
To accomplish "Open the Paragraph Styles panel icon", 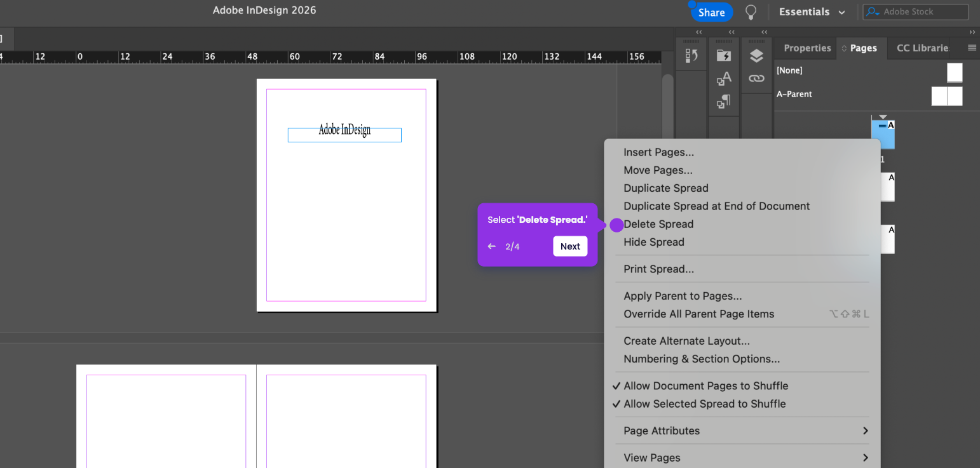I will point(724,101).
